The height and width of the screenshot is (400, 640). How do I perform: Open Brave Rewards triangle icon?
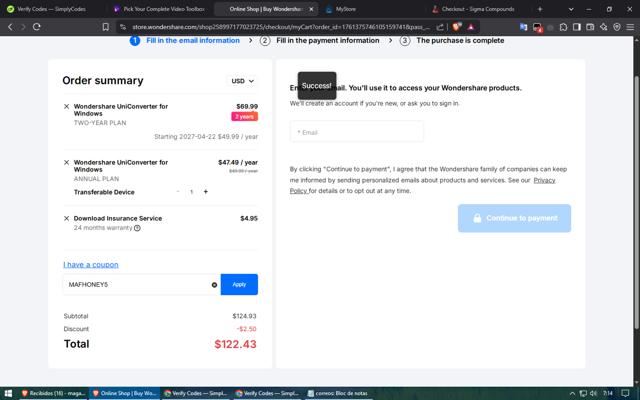(471, 27)
